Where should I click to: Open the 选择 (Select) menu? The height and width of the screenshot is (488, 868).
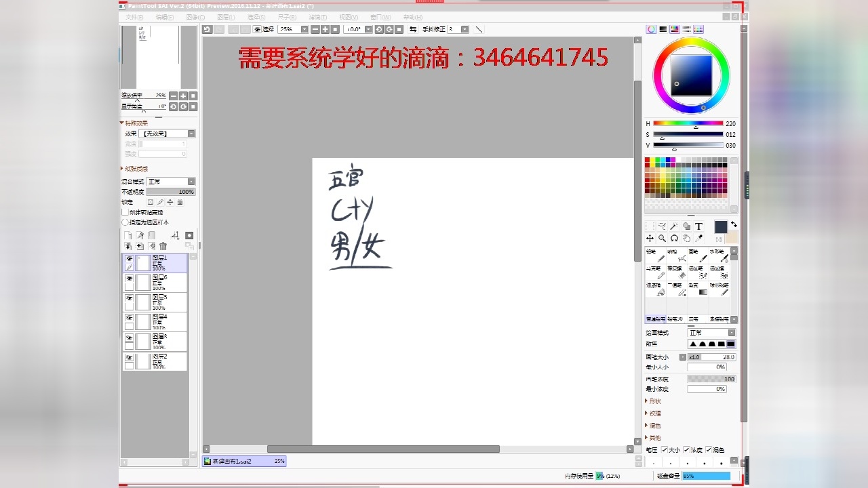[x=256, y=17]
